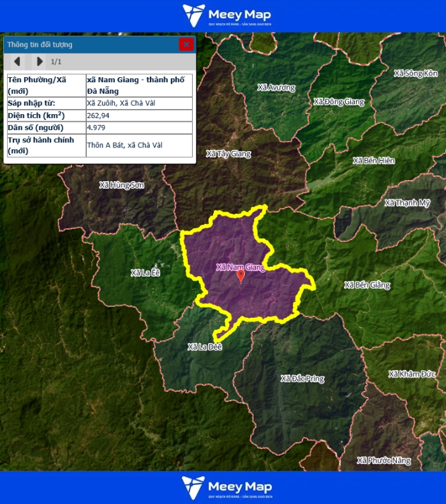Click the Diện tích value 262,94 cell

138,115
